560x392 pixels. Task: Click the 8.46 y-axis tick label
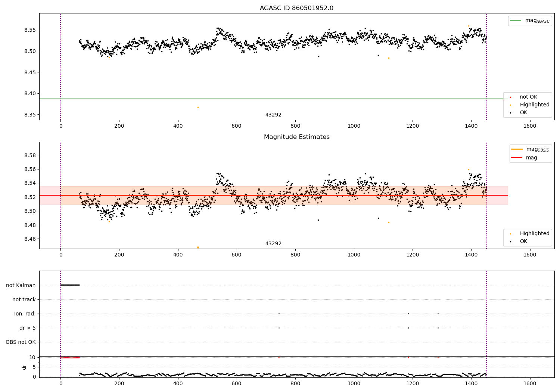(29, 239)
